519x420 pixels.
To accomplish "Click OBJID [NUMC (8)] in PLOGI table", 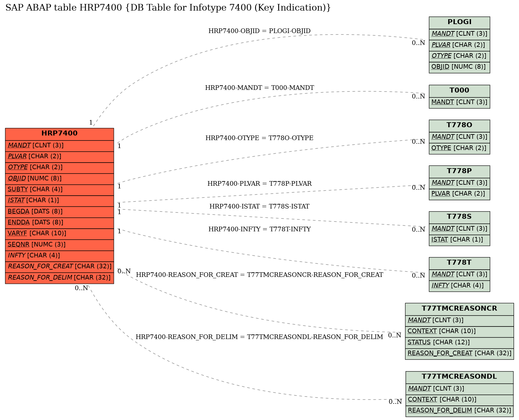I will point(459,67).
